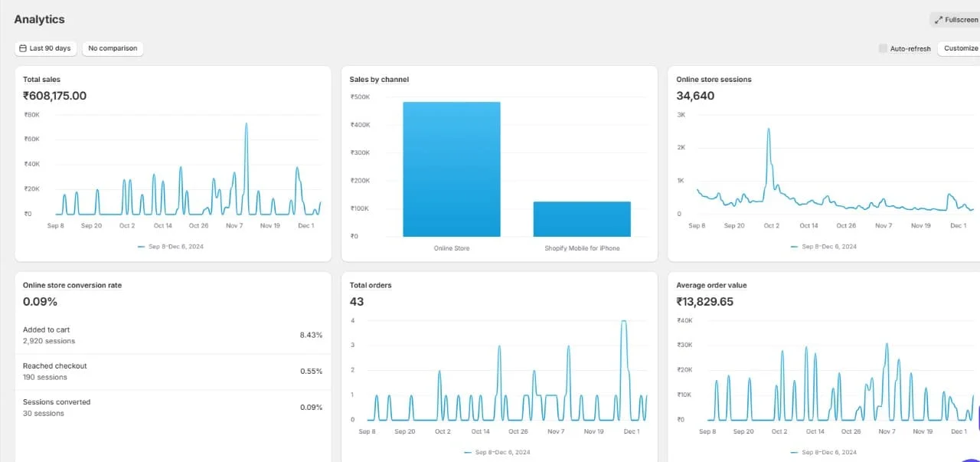Viewport: 980px width, 462px height.
Task: Open the Online store conversion rate report
Action: (72, 286)
